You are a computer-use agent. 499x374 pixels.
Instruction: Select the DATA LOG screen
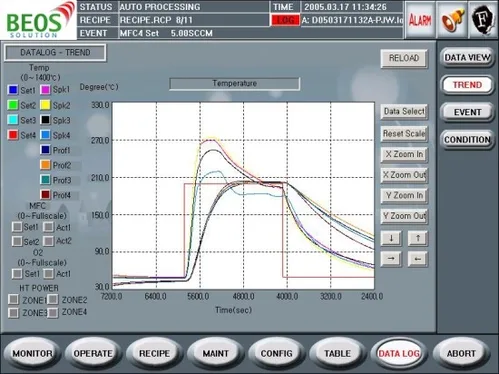[x=399, y=353]
